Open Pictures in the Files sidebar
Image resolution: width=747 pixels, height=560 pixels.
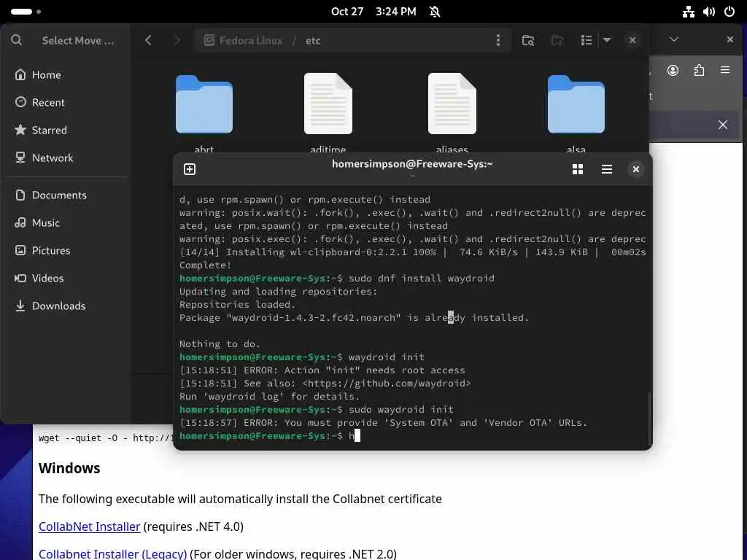tap(66, 251)
